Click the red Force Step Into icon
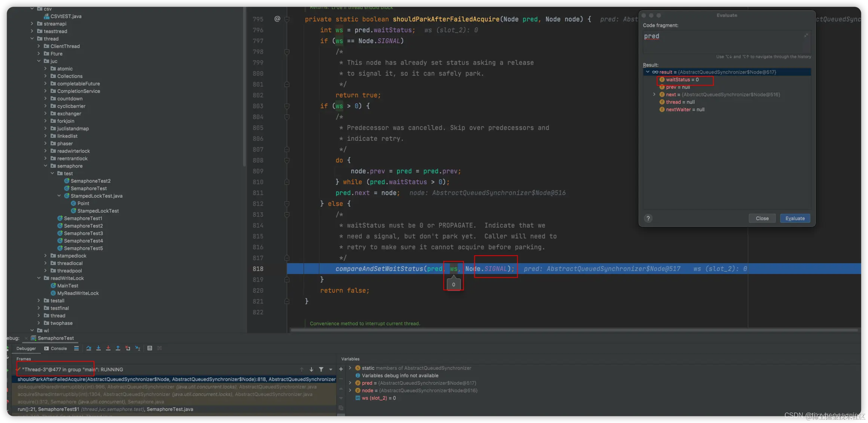 (x=108, y=348)
